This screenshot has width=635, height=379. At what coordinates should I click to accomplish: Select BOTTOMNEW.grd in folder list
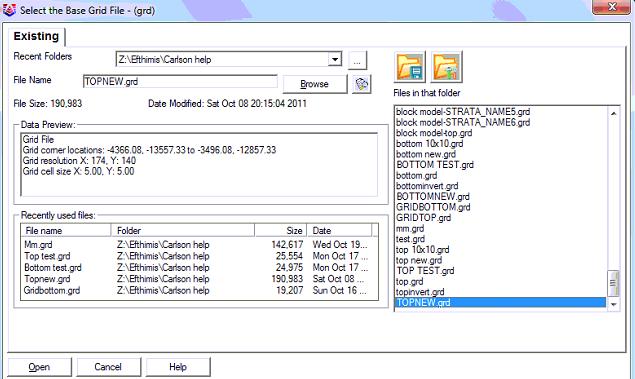pos(433,197)
